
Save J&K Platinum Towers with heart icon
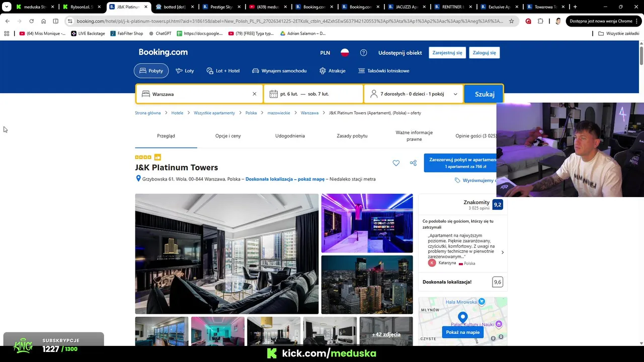point(396,163)
